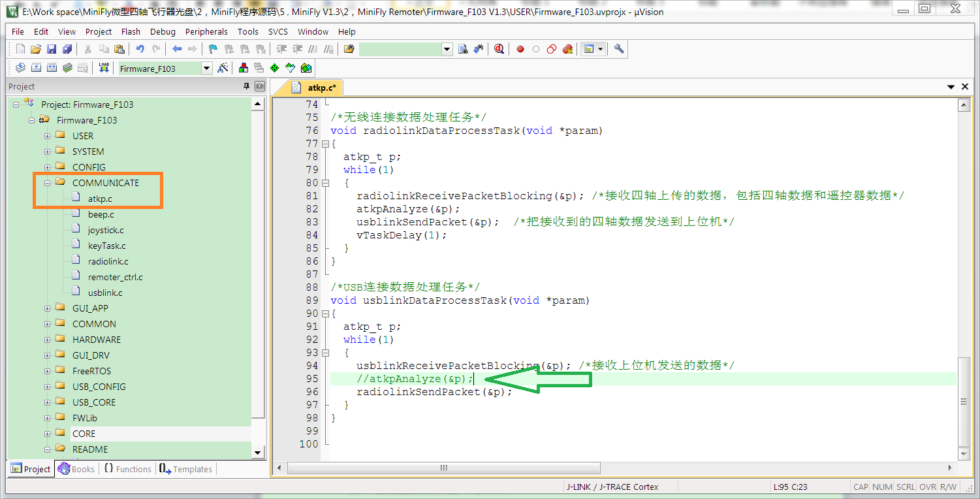The height and width of the screenshot is (499, 980).
Task: Select radiolink.c in the project tree
Action: click(x=108, y=261)
